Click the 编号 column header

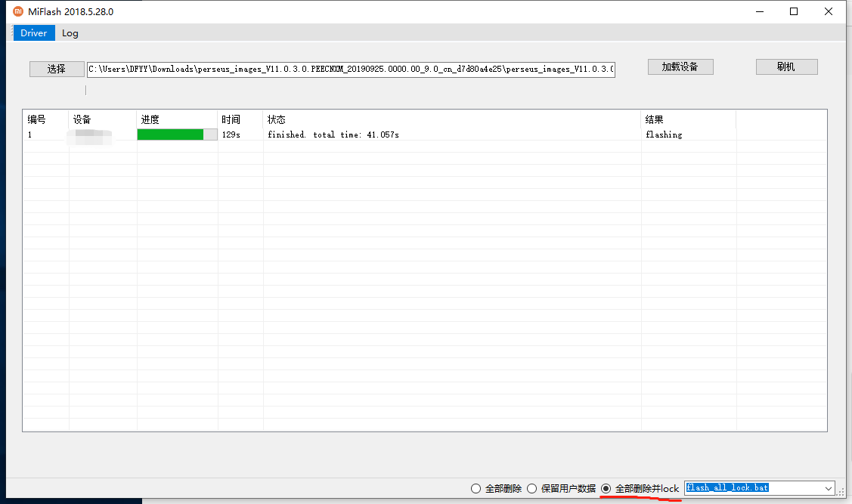click(45, 119)
